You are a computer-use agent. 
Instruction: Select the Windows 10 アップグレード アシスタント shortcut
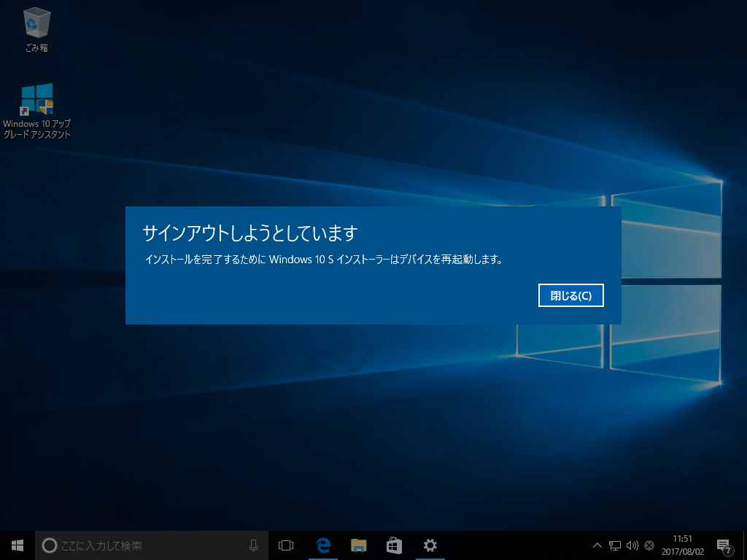(36, 112)
